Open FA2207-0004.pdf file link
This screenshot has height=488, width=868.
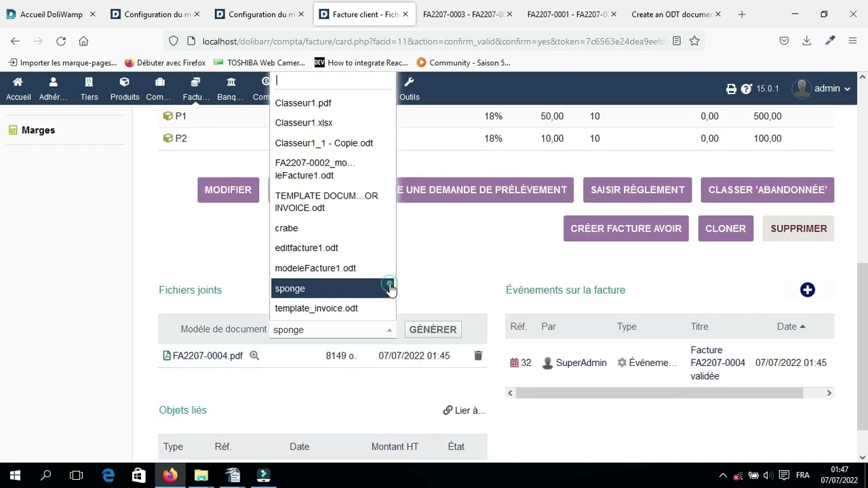coord(208,356)
